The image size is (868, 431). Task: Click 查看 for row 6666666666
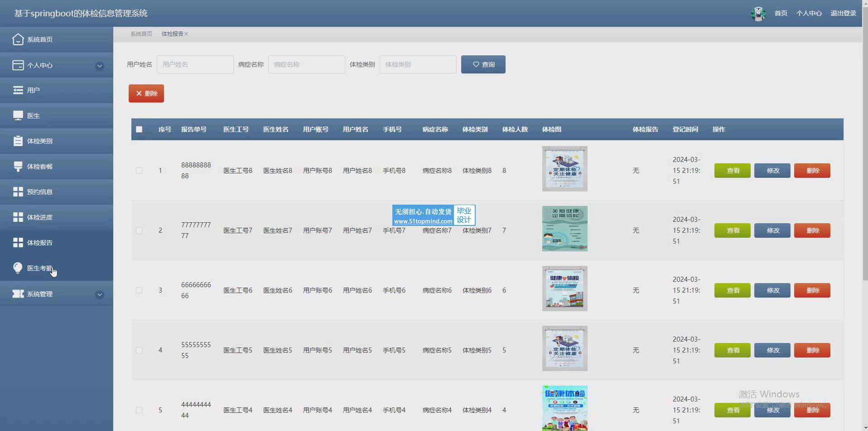(733, 290)
